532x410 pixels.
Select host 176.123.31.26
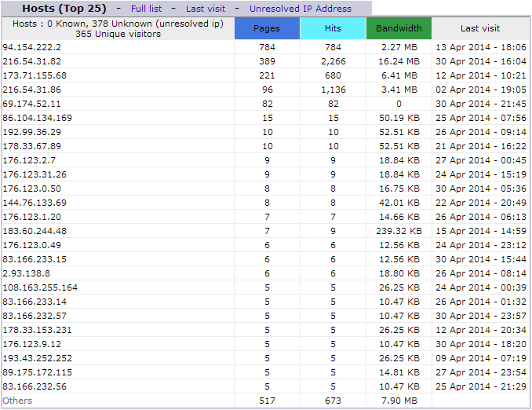click(x=35, y=174)
